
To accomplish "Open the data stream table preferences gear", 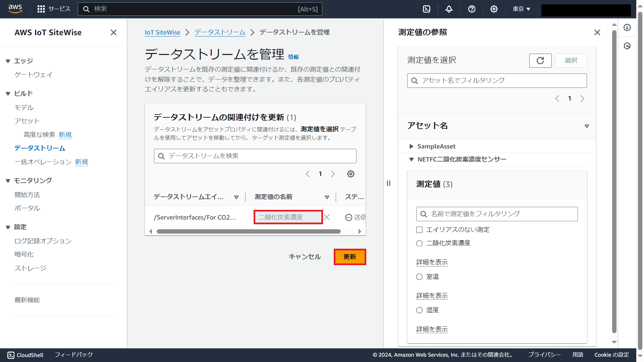I will coord(351,174).
